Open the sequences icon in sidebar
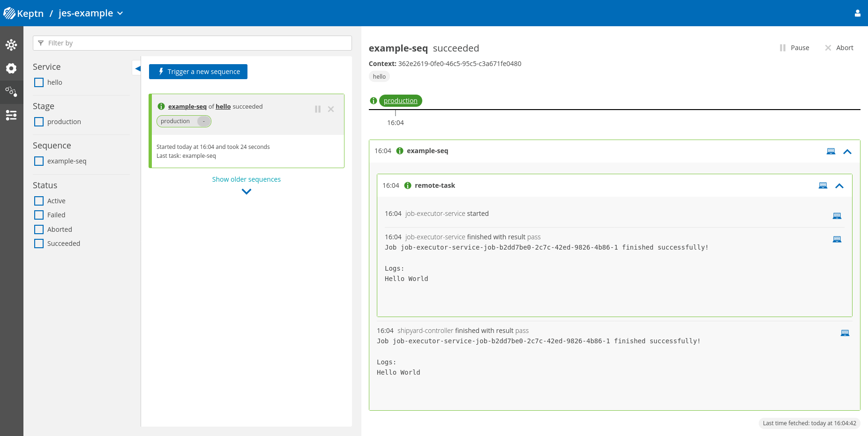 click(x=11, y=92)
